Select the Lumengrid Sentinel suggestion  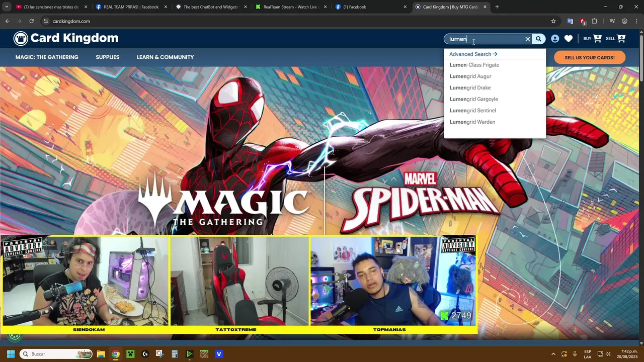[x=472, y=111]
